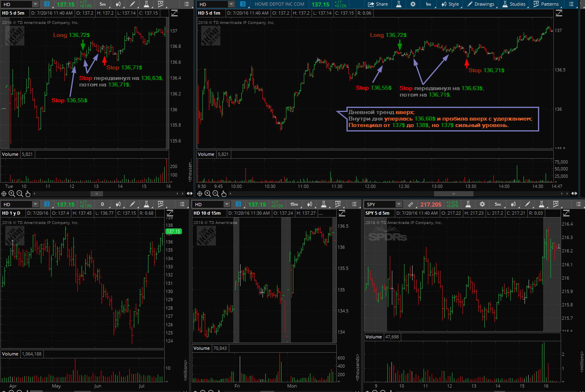Image resolution: width=585 pixels, height=392 pixels.
Task: Select pan hand tool under top-left chart
Action: coord(28,194)
